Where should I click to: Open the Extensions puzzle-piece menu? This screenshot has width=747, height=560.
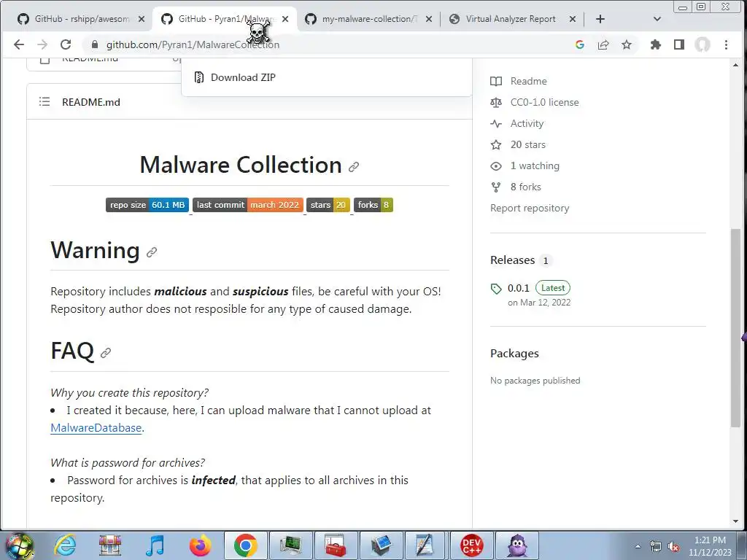[x=656, y=44]
